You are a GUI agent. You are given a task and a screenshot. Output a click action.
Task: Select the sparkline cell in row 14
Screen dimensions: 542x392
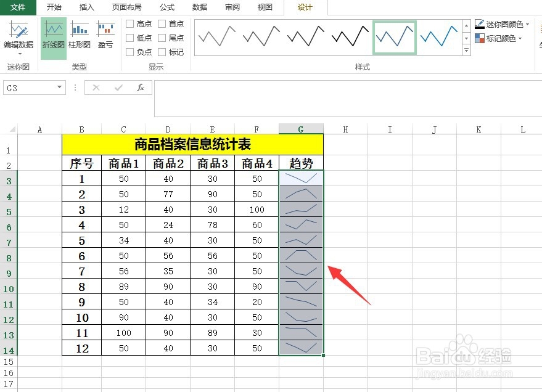coord(301,348)
